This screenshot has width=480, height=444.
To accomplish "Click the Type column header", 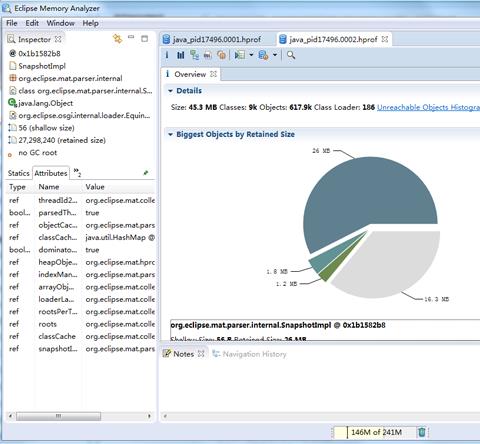I will click(17, 187).
